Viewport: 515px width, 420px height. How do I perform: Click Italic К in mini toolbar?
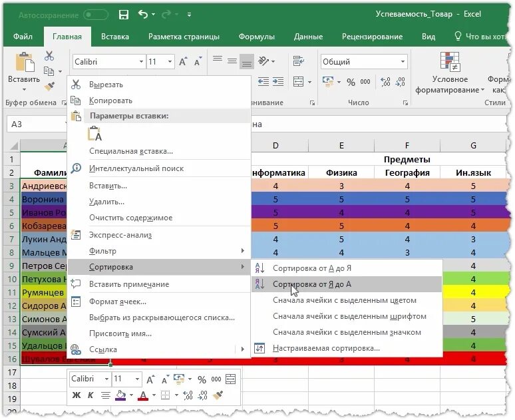click(90, 395)
